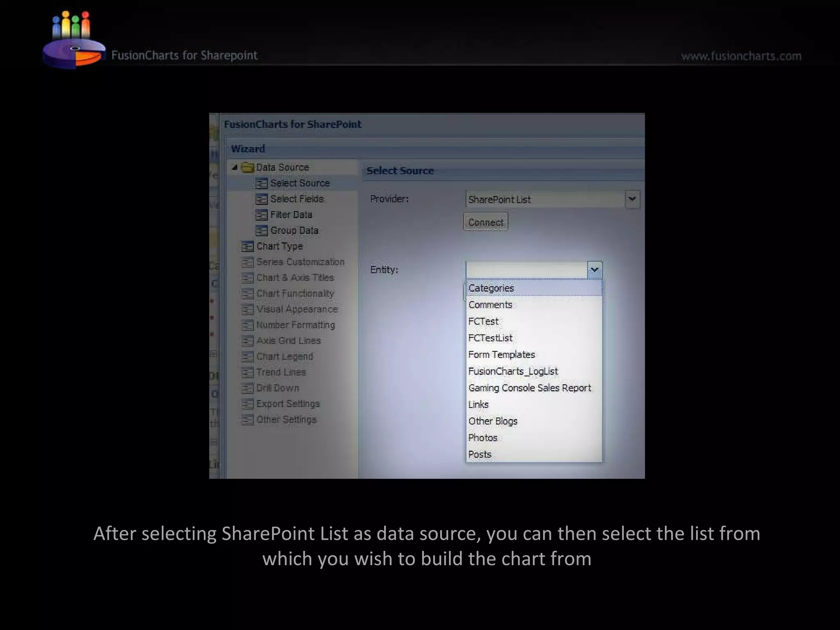Screen dimensions: 840x630
Task: Click the Chart Functionality icon
Action: 247,294
